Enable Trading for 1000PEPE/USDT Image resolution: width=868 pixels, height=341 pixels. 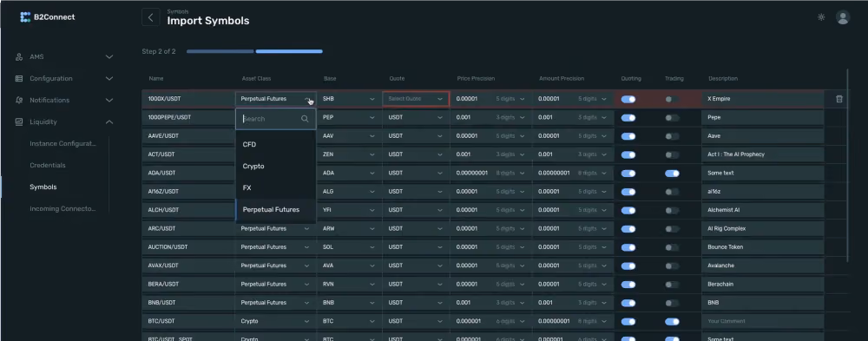click(x=672, y=118)
